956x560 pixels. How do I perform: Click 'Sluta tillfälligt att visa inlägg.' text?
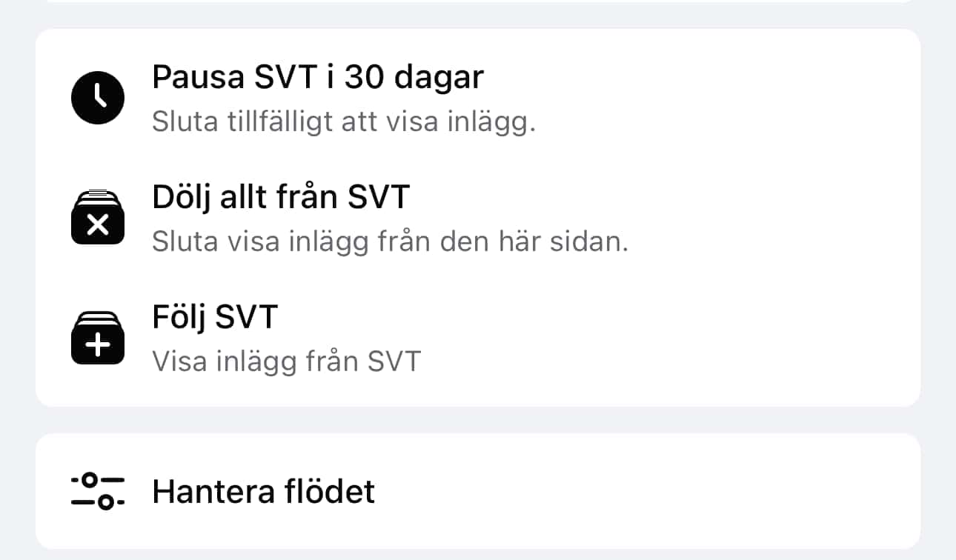344,123
